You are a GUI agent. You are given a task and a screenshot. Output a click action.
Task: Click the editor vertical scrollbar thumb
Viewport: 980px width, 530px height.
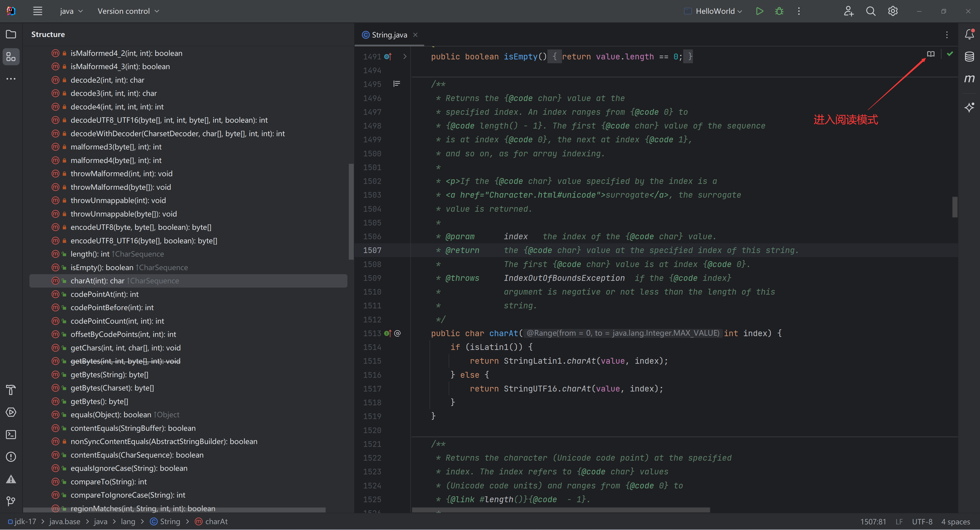coord(954,207)
